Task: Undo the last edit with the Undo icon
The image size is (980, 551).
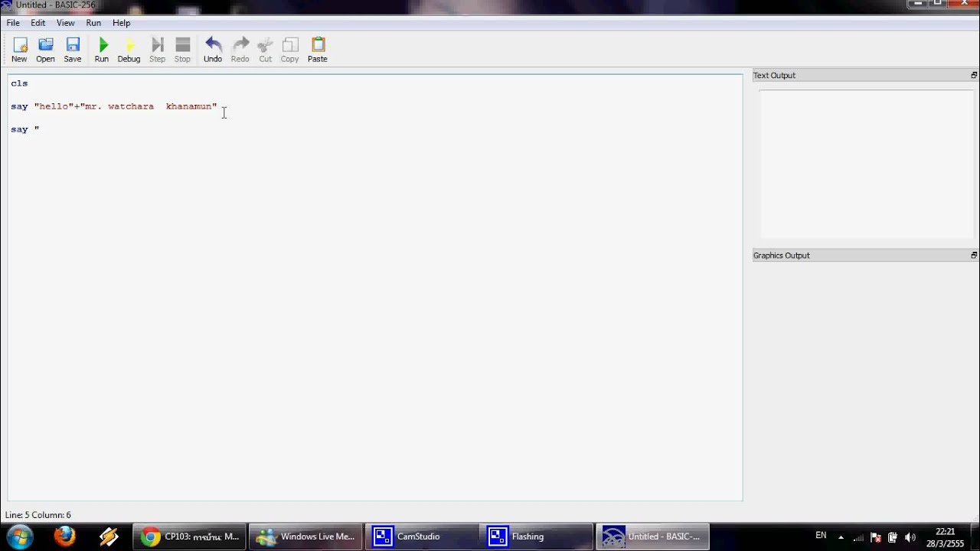Action: (x=213, y=50)
